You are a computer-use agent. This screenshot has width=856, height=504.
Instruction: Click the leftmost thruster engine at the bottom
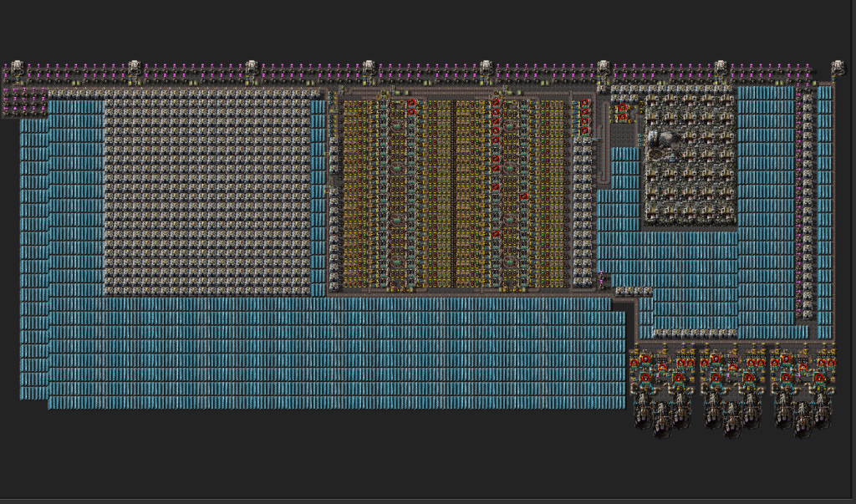pos(643,410)
